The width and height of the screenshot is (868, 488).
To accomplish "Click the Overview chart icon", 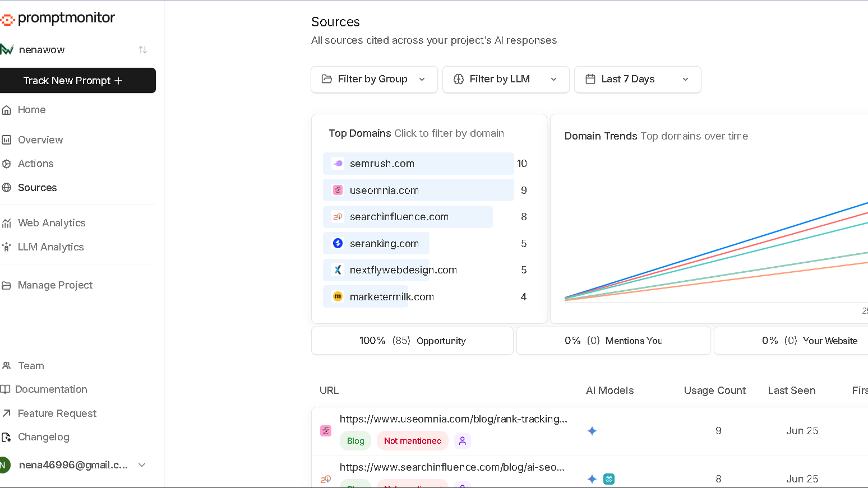I will (7, 140).
